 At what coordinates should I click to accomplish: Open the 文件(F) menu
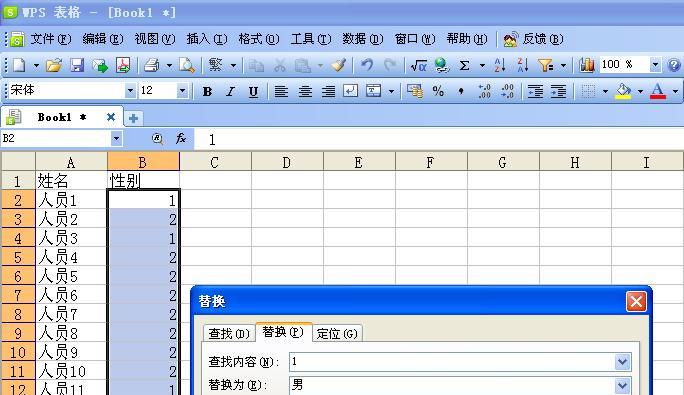pyautogui.click(x=51, y=39)
